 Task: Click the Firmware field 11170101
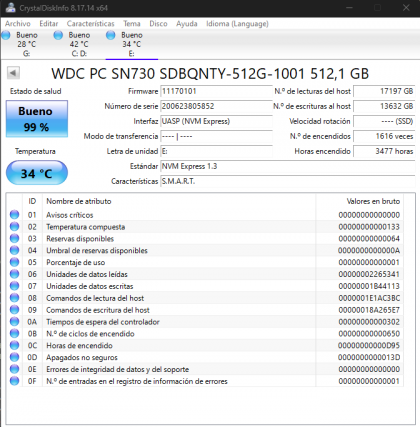[x=216, y=91]
